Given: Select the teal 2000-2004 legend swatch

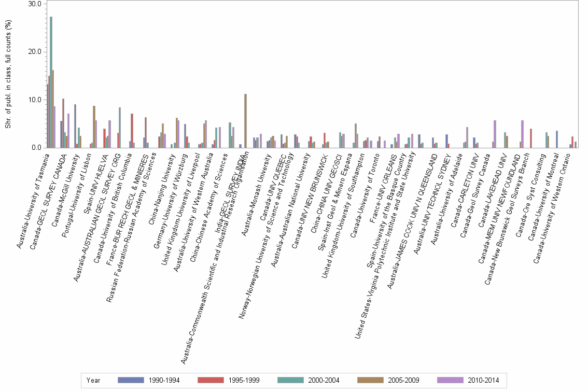Looking at the screenshot, I should [x=290, y=380].
